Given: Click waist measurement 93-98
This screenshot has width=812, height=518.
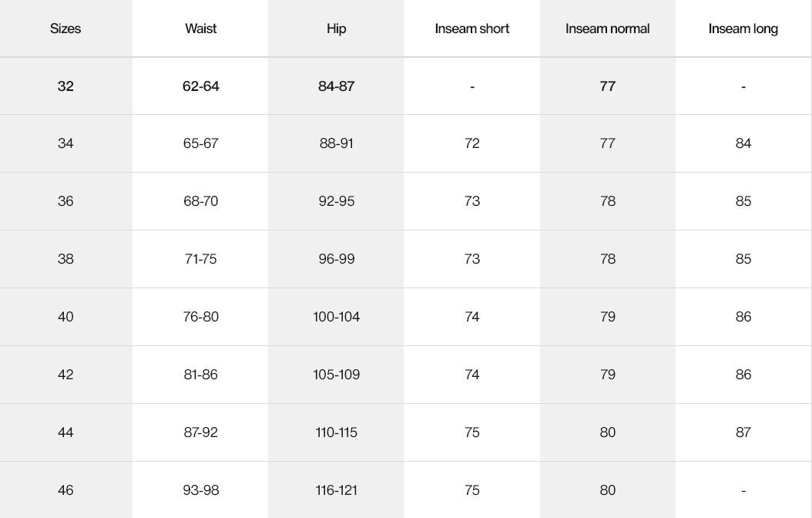Looking at the screenshot, I should (x=200, y=490).
